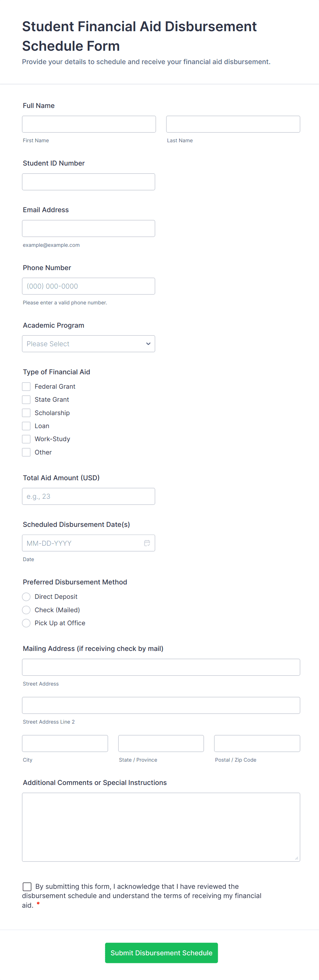The height and width of the screenshot is (980, 319).
Task: Pick the Pick Up at Office option
Action: [26, 623]
